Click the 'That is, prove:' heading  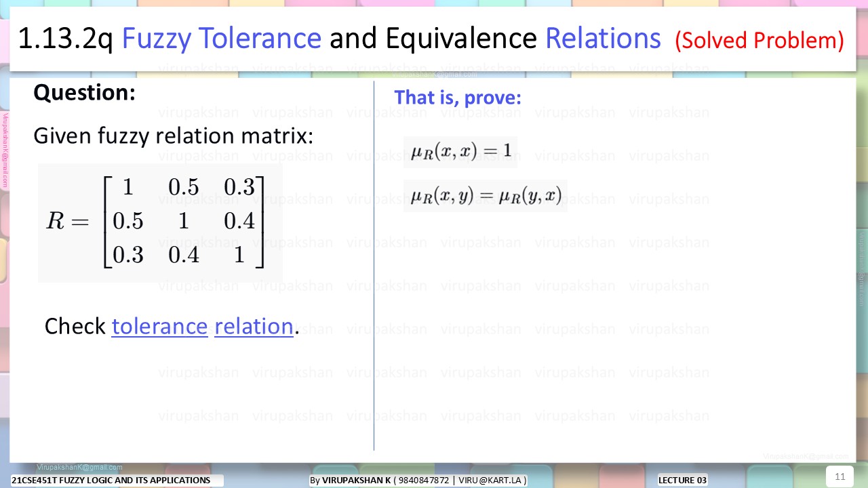(x=458, y=98)
